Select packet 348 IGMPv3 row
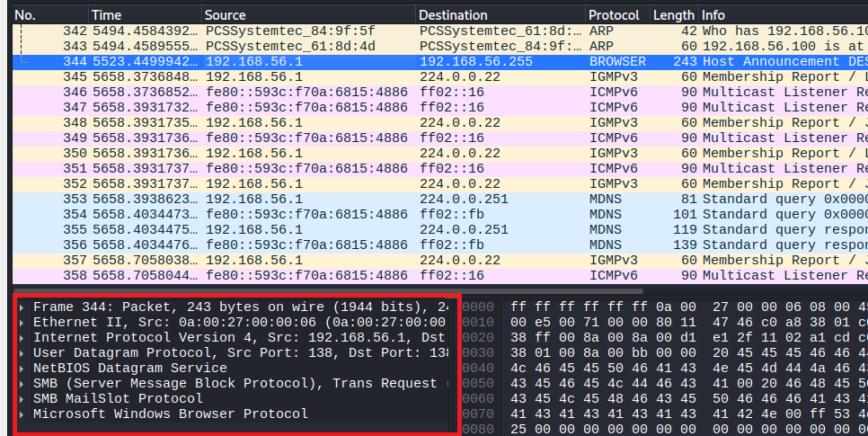The image size is (868, 436). [440, 123]
